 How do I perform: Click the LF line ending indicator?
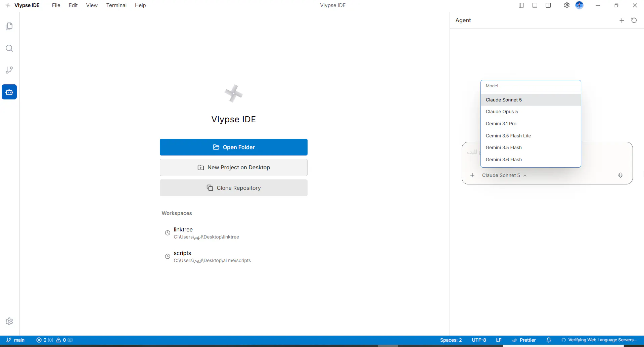point(499,340)
